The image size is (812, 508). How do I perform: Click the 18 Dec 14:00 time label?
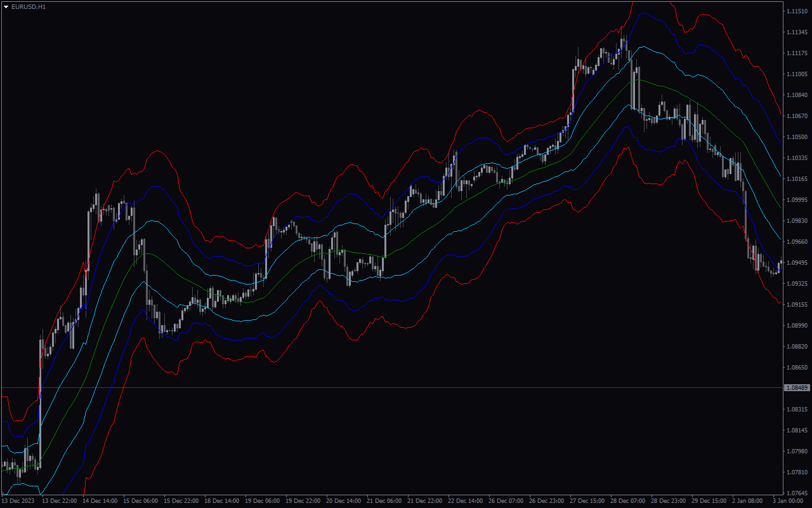[222, 501]
